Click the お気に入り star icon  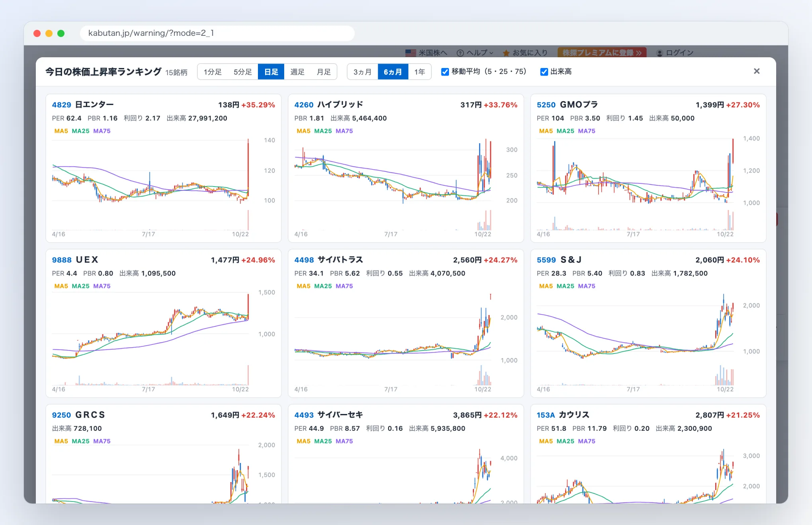(x=506, y=53)
